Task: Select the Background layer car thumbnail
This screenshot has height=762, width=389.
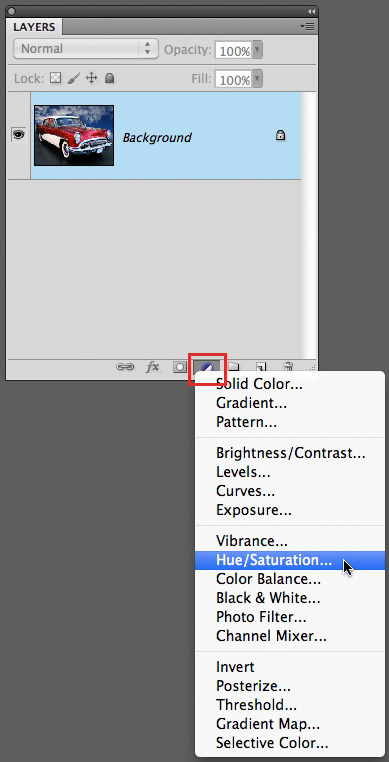Action: point(74,136)
